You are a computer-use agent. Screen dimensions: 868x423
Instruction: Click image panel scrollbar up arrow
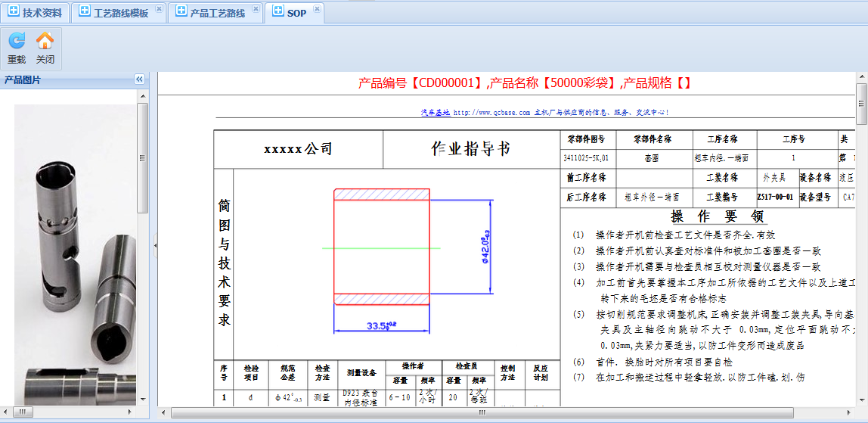pos(142,96)
